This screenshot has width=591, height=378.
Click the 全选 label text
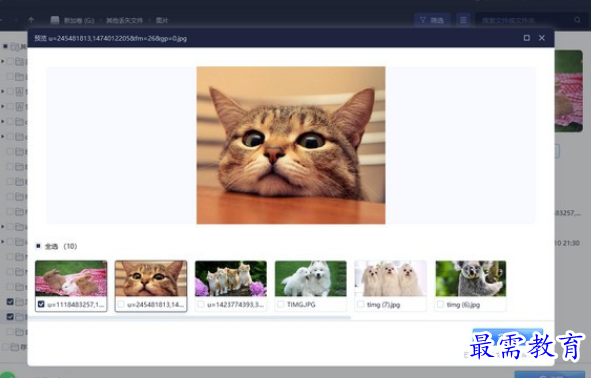pyautogui.click(x=51, y=246)
